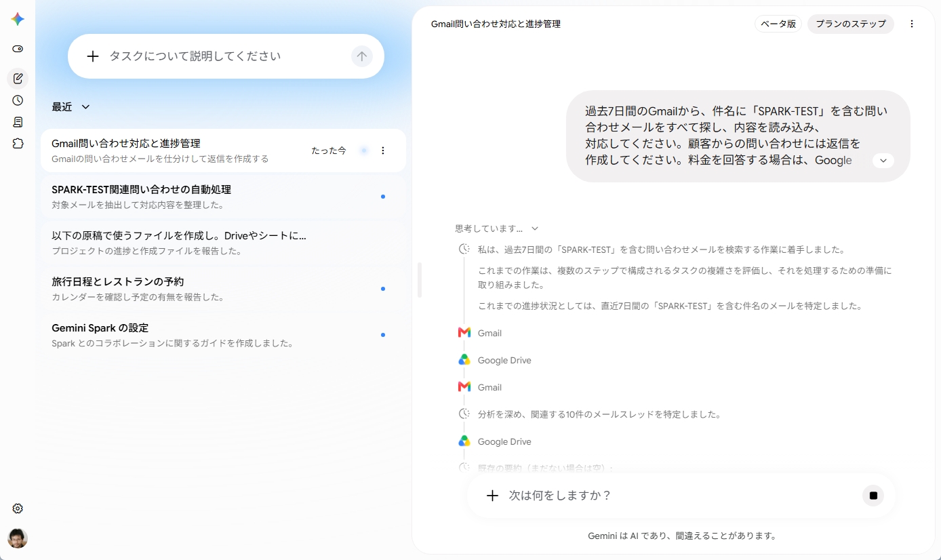Click the loading indicator on the Gmail task row
This screenshot has height=560, width=941.
tap(364, 151)
